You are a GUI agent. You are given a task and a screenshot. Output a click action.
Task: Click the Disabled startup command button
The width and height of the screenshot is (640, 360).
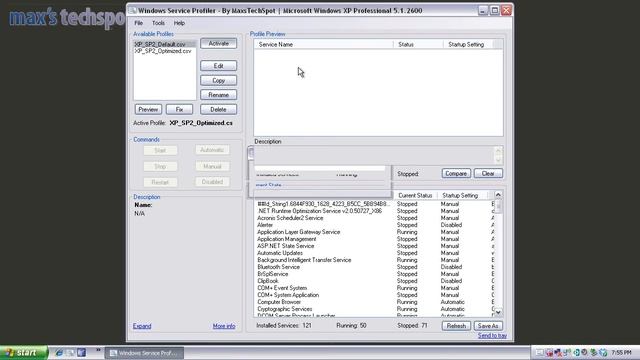212,182
